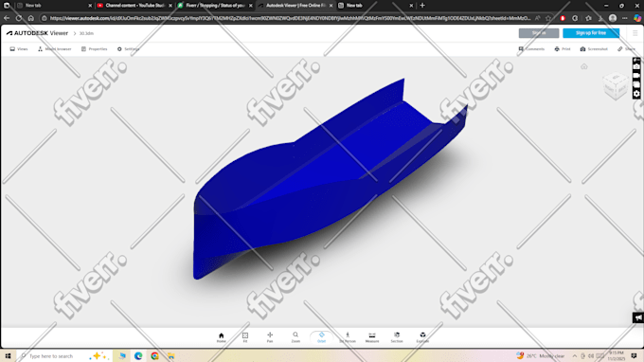
Task: Click the 30.3dm file breadcrumb
Action: pyautogui.click(x=86, y=33)
